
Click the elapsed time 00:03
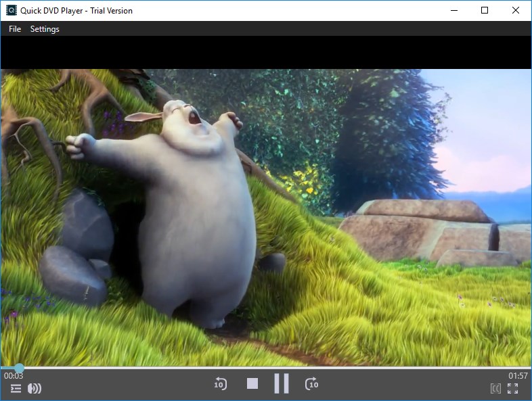(14, 375)
